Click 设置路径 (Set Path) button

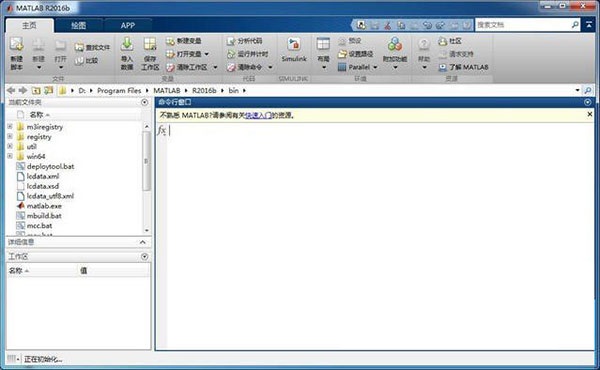[x=355, y=54]
